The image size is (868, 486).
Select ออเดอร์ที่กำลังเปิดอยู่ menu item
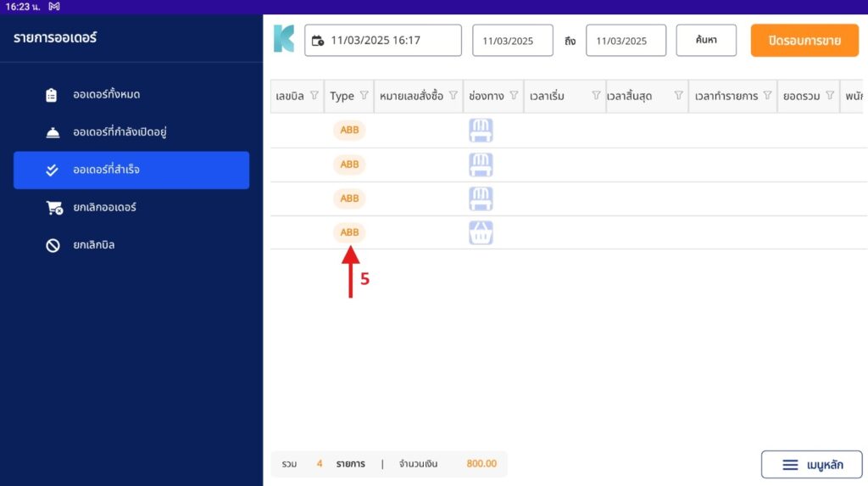pos(124,132)
